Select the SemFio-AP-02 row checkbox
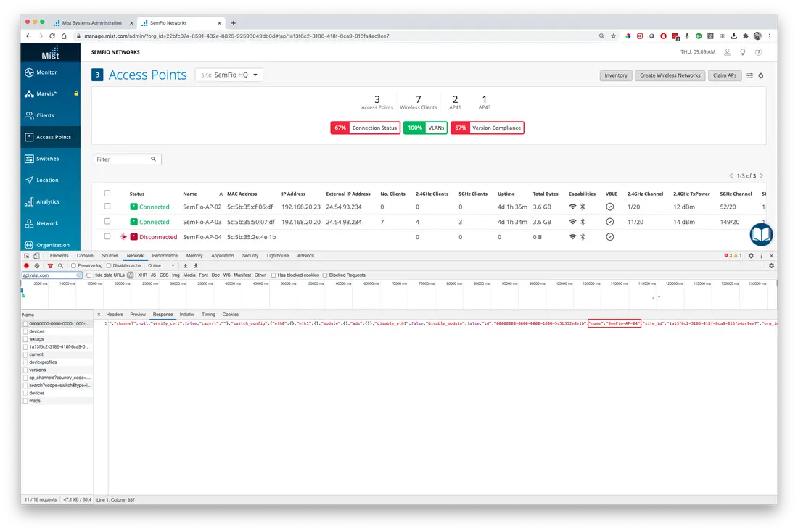This screenshot has height=532, width=798. pos(107,207)
